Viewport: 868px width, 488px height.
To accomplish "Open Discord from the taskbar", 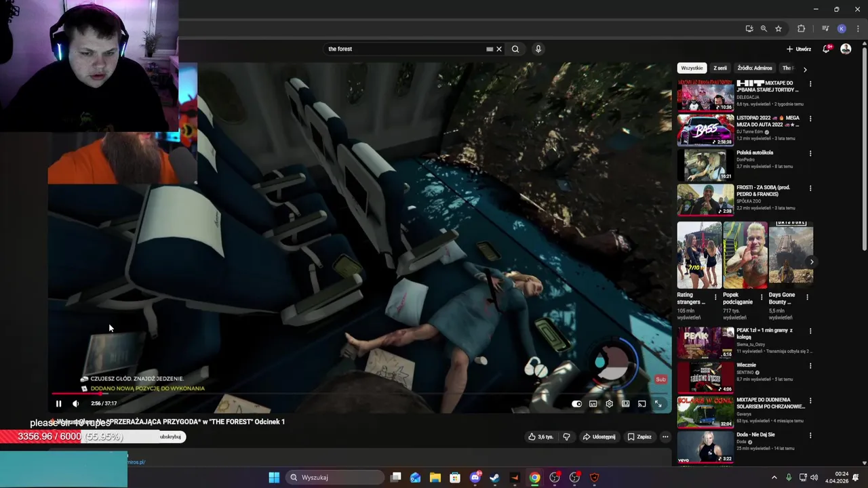I will [x=475, y=477].
